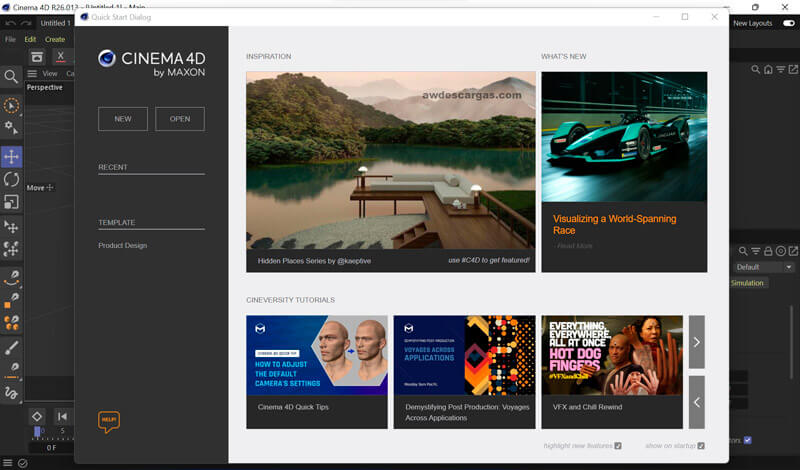Open Hidden Places inspiration image
The width and height of the screenshot is (800, 470).
point(391,160)
